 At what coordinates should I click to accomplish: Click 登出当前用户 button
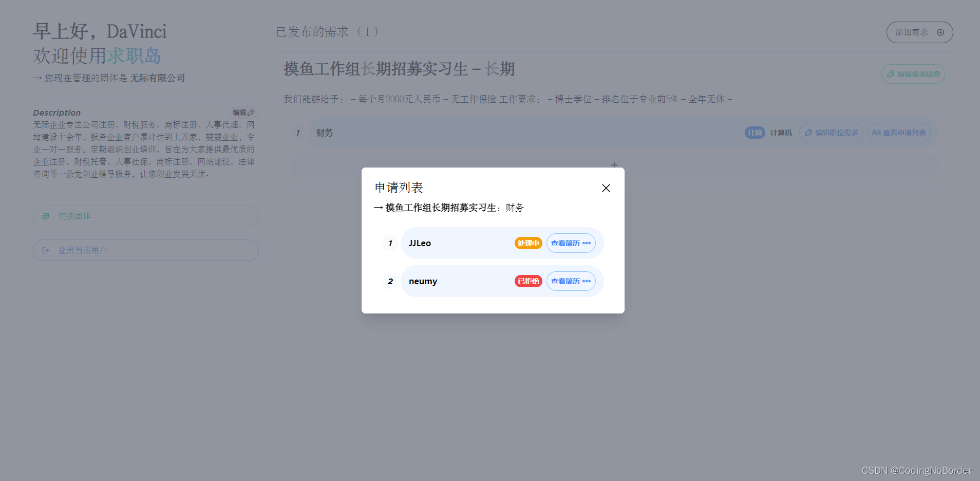[x=145, y=250]
